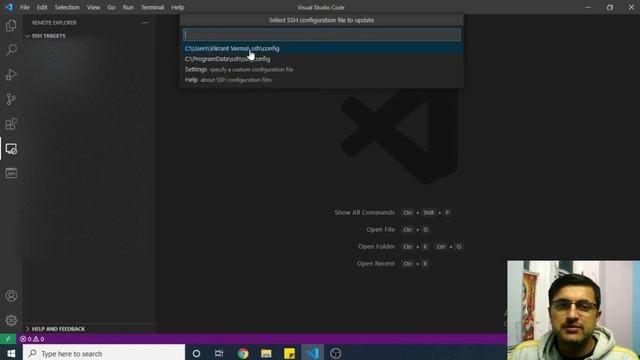Open Cortana circle in taskbar
Image resolution: width=640 pixels, height=360 pixels.
(196, 353)
